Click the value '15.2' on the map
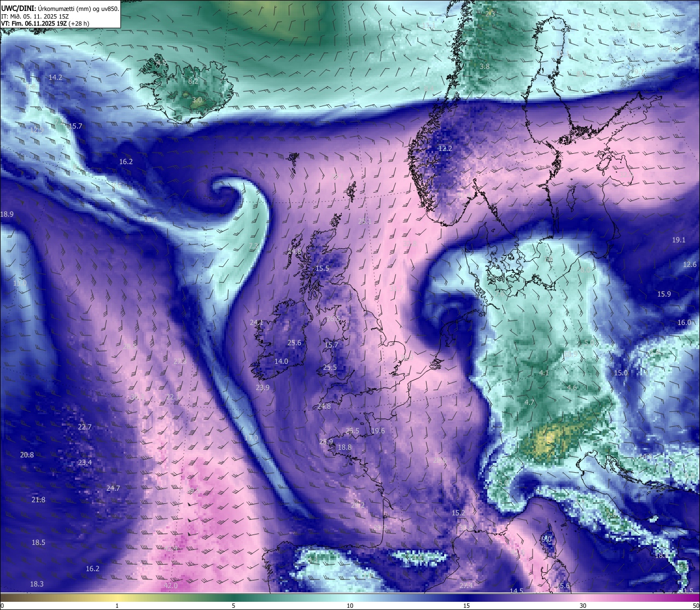The width and height of the screenshot is (700, 610). coord(458,513)
